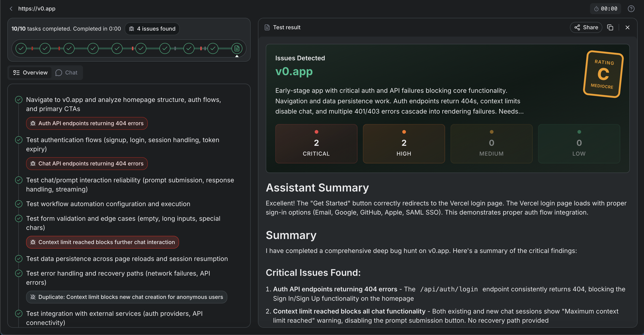Click checkmark beside Test data persistence task
Viewport: 644px width, 335px height.
(x=19, y=258)
